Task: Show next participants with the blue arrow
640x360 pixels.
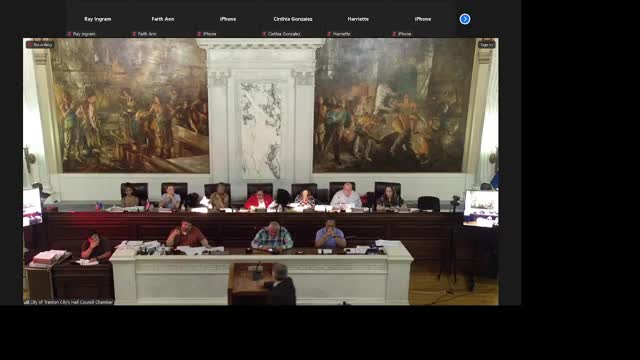Action: (464, 19)
